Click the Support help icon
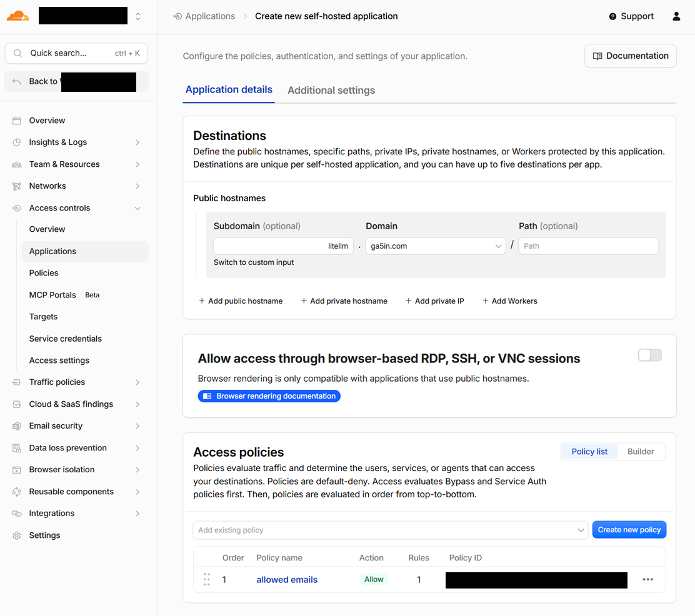 pyautogui.click(x=612, y=16)
